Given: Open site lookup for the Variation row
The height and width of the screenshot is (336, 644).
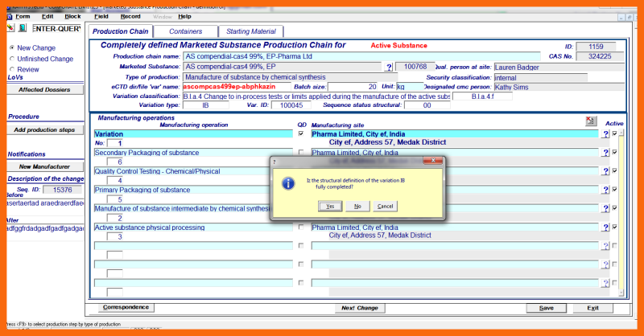Looking at the screenshot, I should coord(605,133).
